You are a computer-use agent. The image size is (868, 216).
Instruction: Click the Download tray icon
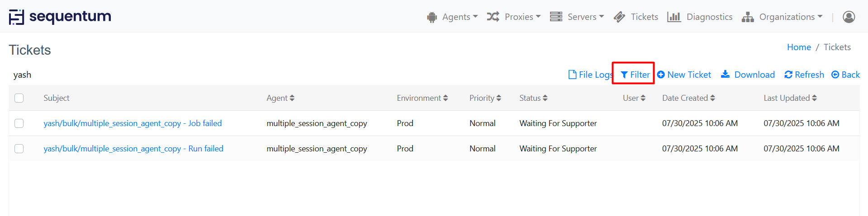point(725,74)
